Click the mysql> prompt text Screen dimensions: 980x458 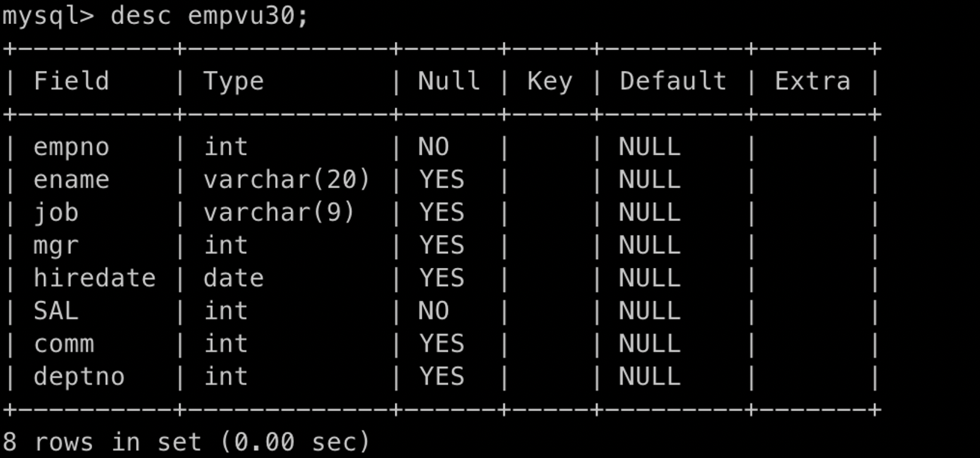(48, 16)
